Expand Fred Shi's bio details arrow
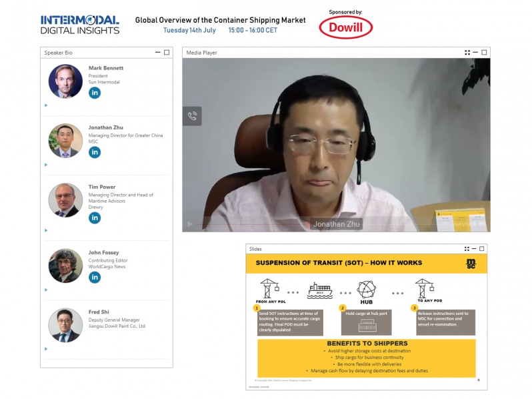The height and width of the screenshot is (399, 532). coord(46,348)
